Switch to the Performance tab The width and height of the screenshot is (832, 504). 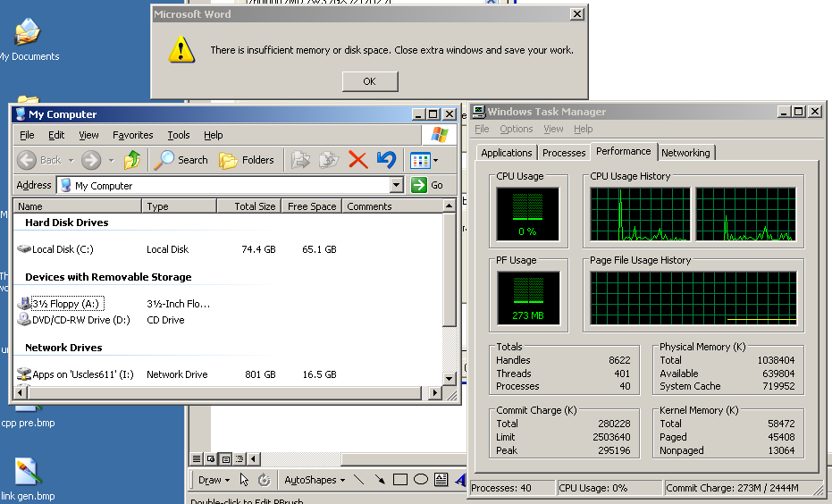[624, 151]
